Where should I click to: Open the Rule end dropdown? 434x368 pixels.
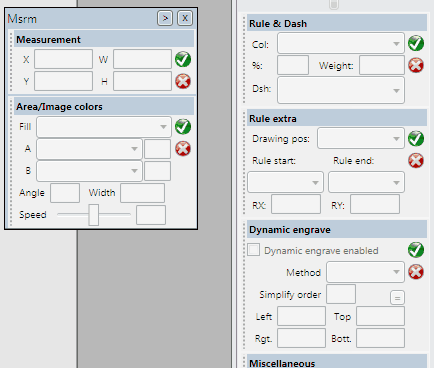pos(366,182)
